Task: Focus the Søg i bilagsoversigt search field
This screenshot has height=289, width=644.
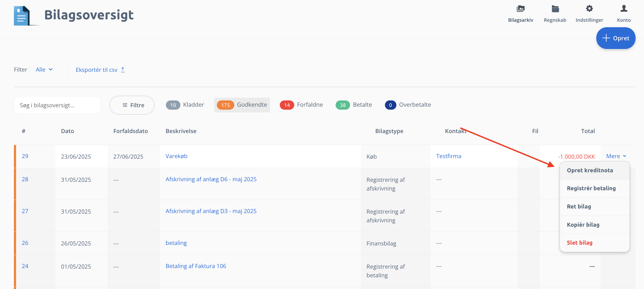Action: tap(57, 105)
